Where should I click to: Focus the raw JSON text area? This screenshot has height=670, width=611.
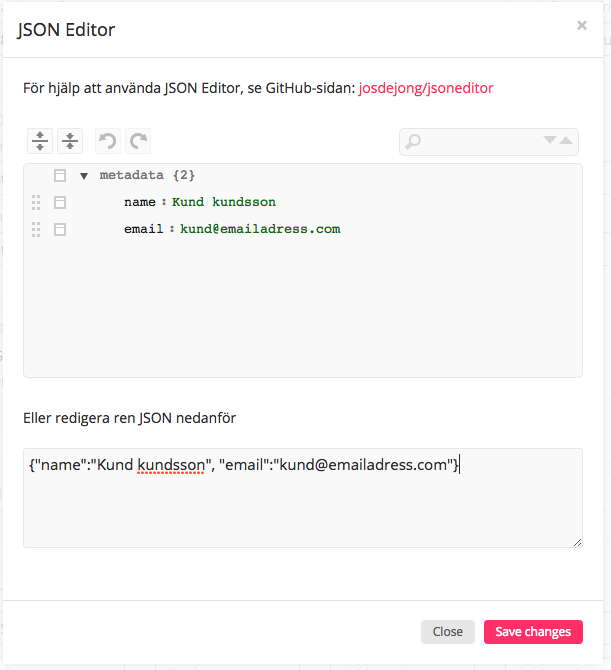[x=303, y=498]
